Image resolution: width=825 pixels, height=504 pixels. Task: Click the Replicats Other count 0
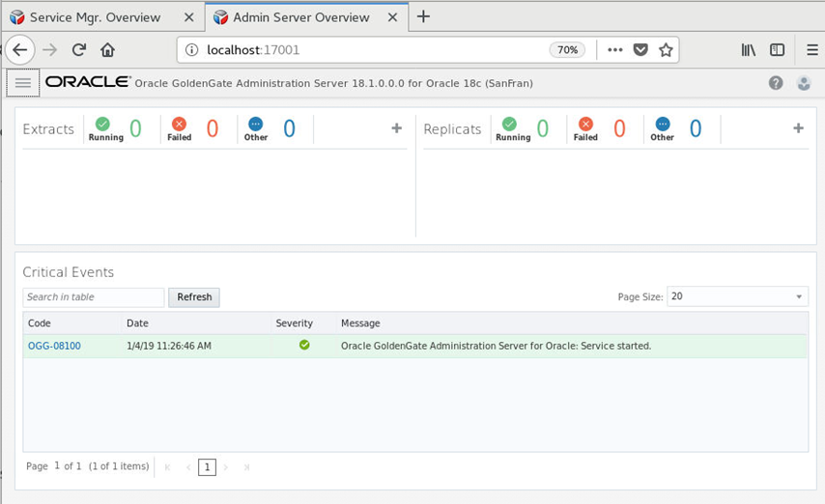point(696,128)
